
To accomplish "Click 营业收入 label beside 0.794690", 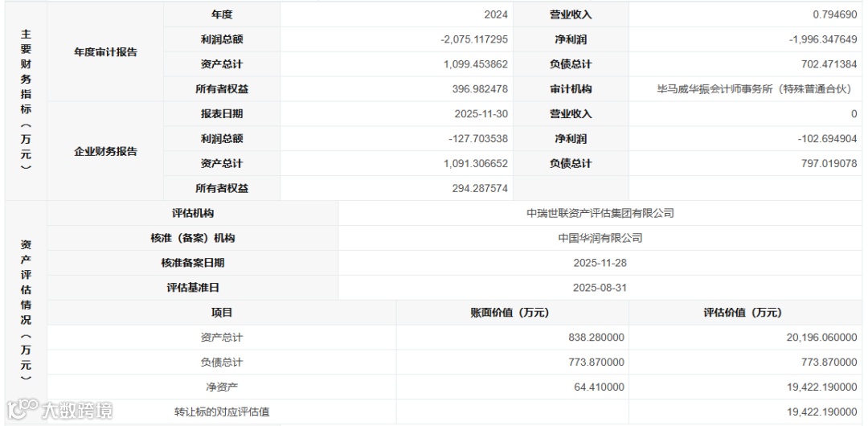I will pos(570,15).
